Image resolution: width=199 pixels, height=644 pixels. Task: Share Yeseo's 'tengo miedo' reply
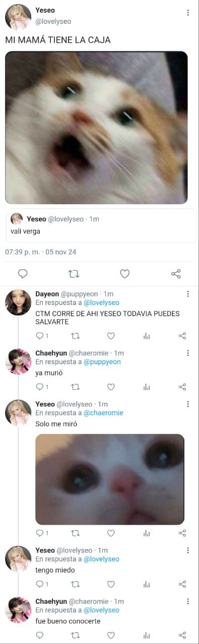point(182,584)
